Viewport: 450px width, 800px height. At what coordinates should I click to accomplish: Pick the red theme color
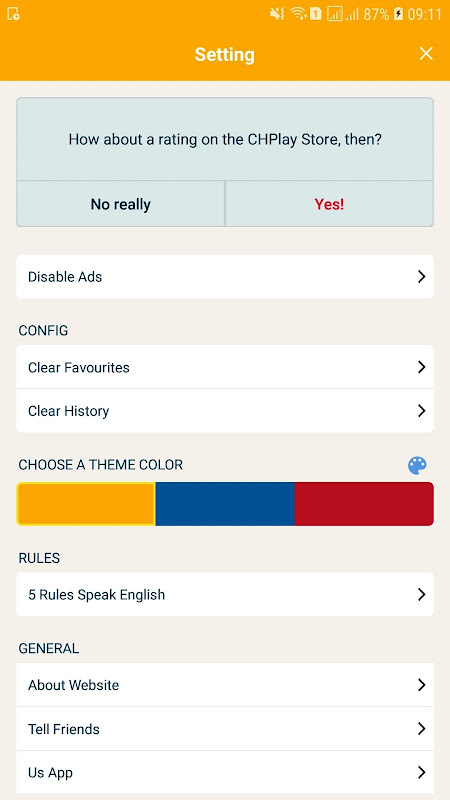(364, 504)
